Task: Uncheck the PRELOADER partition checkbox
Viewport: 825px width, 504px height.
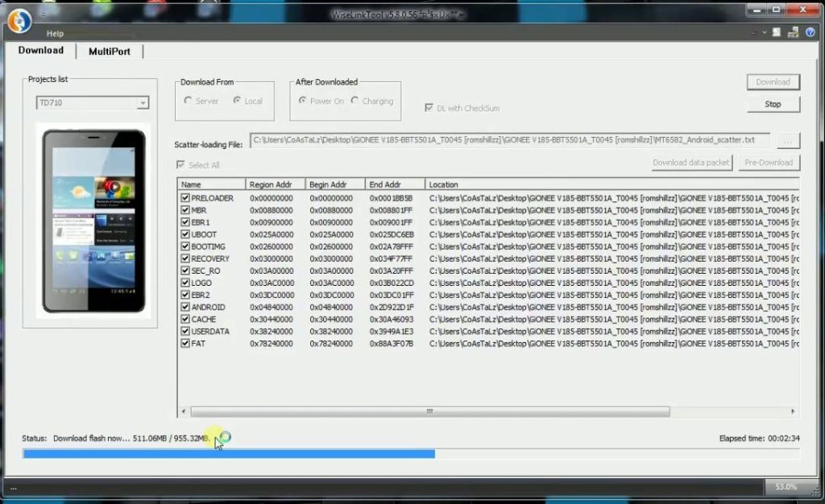Action: pyautogui.click(x=184, y=198)
